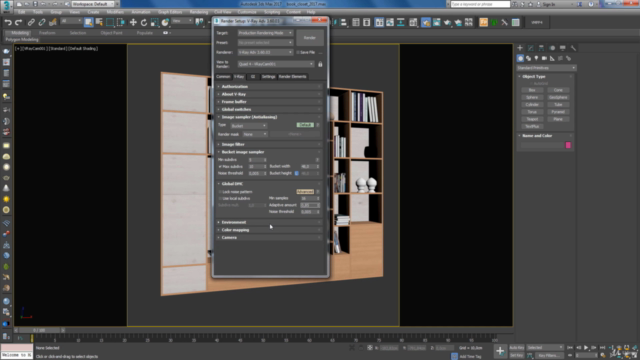Enable Lock noise pattern checkbox
640x360 pixels.
coord(220,191)
